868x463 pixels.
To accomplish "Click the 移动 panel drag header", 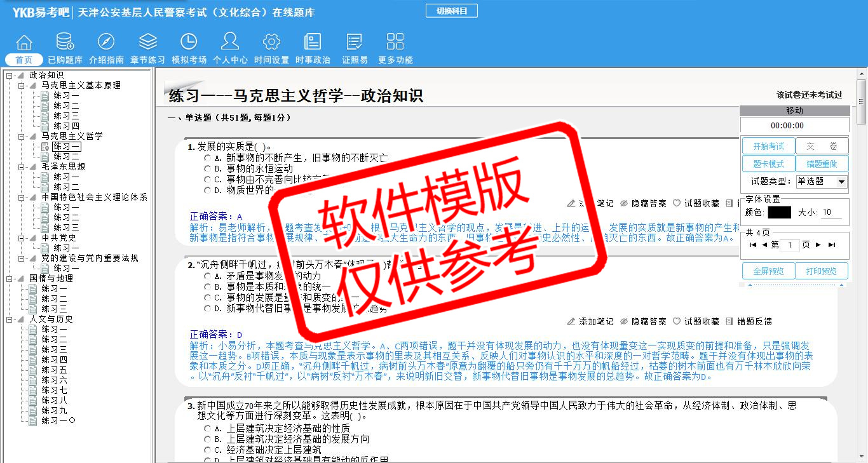I will tap(794, 111).
